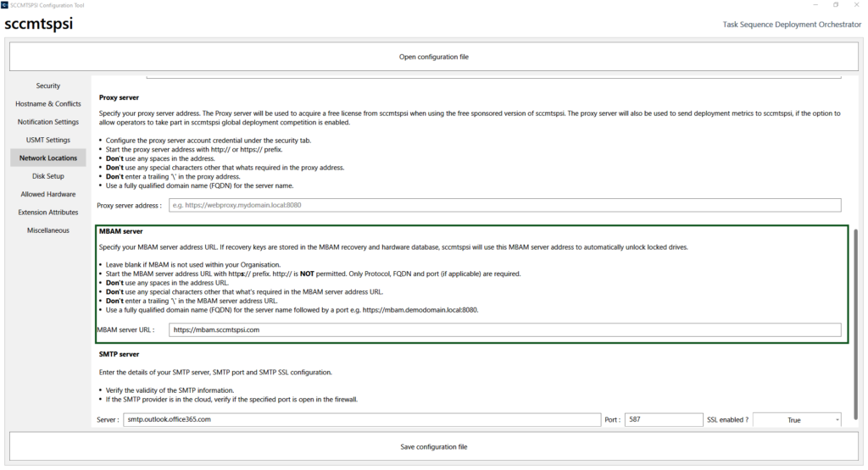Focus the MBAM server URL field

tap(504, 330)
